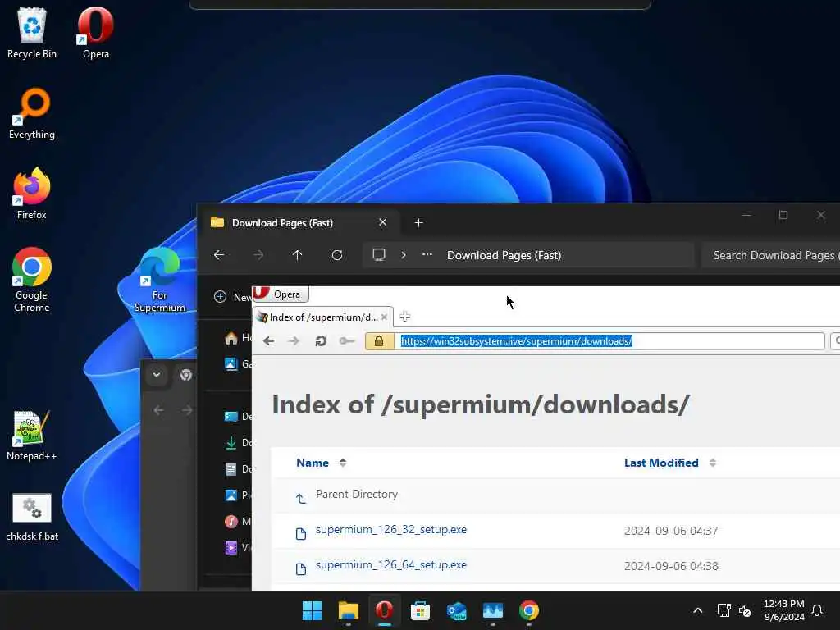Click the Index of /supermium/downloads/ heading

point(481,404)
